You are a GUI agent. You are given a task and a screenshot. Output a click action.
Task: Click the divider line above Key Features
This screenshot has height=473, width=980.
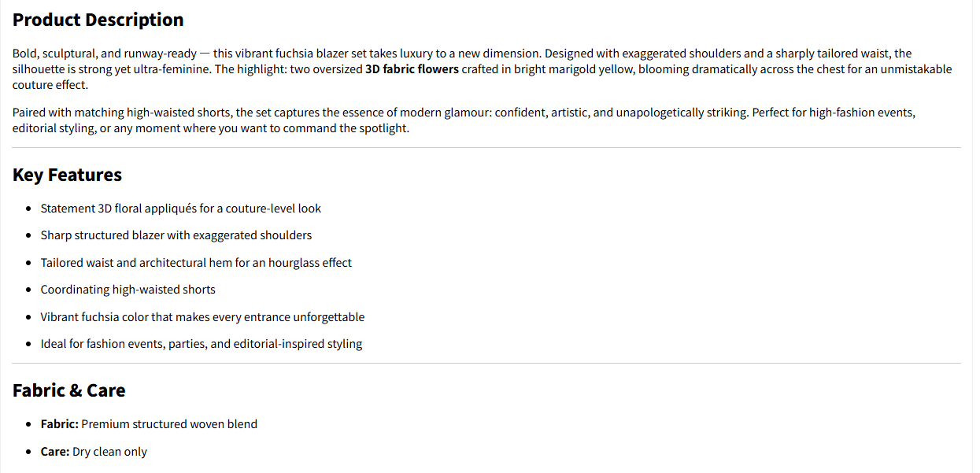point(486,147)
